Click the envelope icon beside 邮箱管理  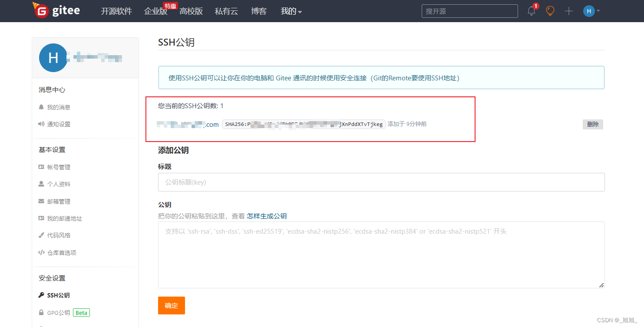(41, 201)
